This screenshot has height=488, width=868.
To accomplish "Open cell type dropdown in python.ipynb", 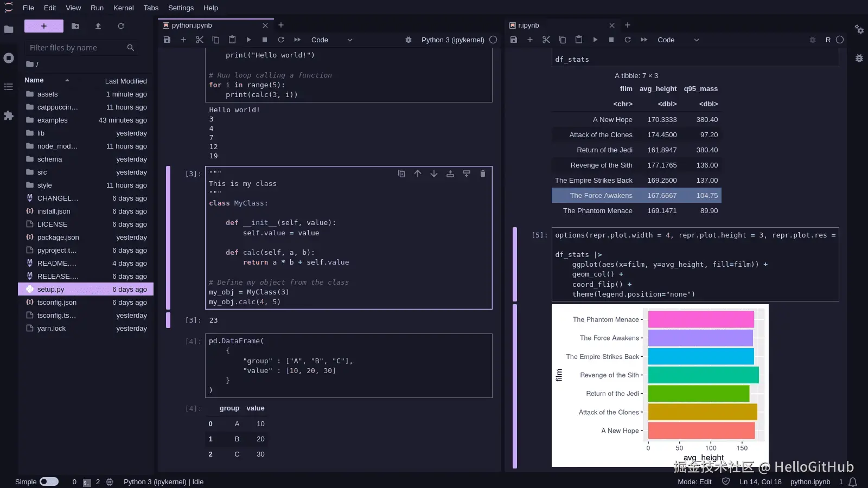I will pyautogui.click(x=332, y=40).
